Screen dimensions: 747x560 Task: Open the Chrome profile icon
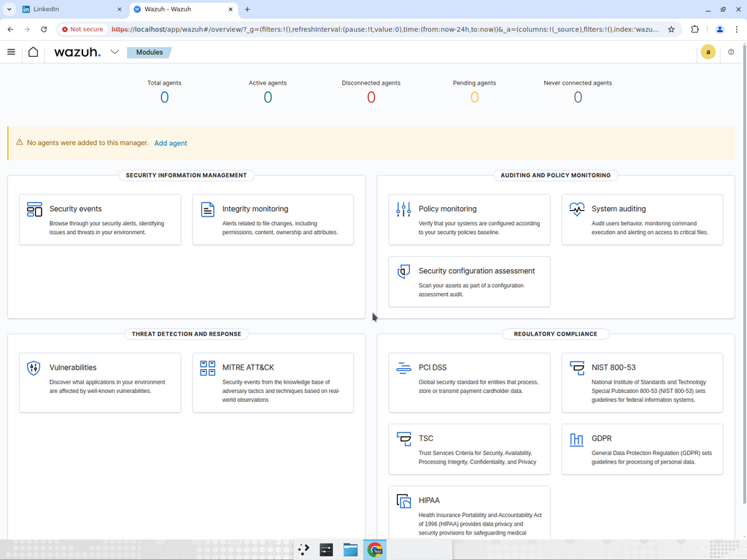click(x=720, y=29)
